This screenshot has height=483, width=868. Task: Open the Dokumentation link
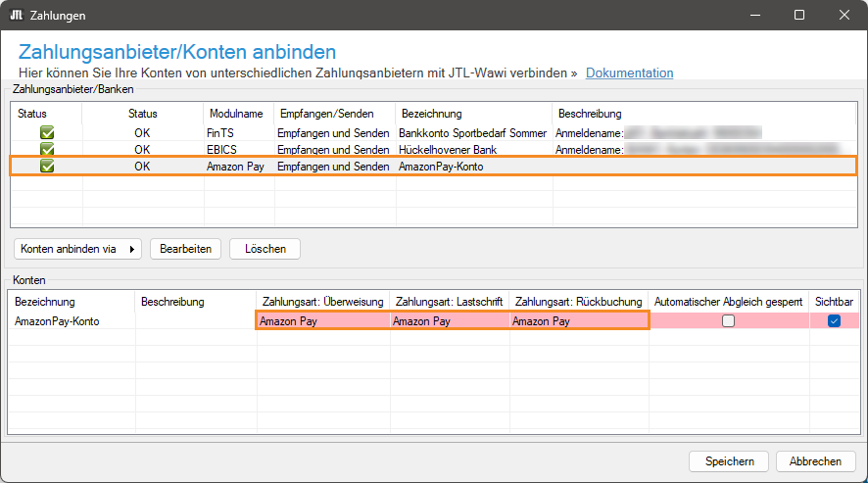629,72
